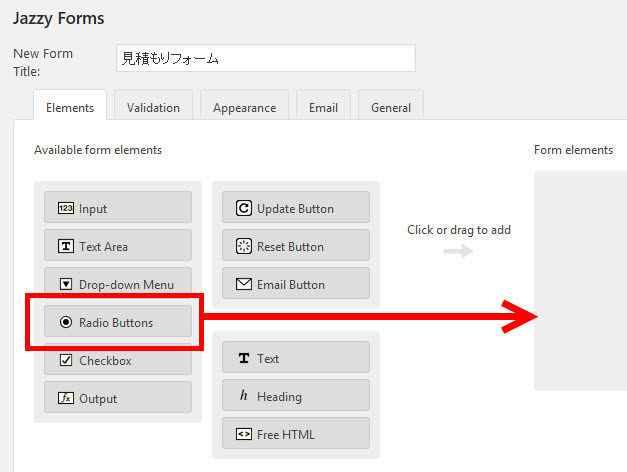Focus the New Form Title input field
Image resolution: width=627 pixels, height=472 pixels.
pos(266,58)
